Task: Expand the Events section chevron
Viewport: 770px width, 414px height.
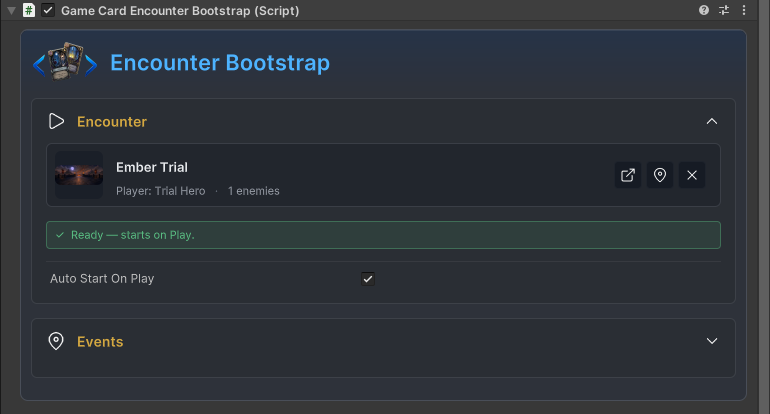Action: [712, 341]
